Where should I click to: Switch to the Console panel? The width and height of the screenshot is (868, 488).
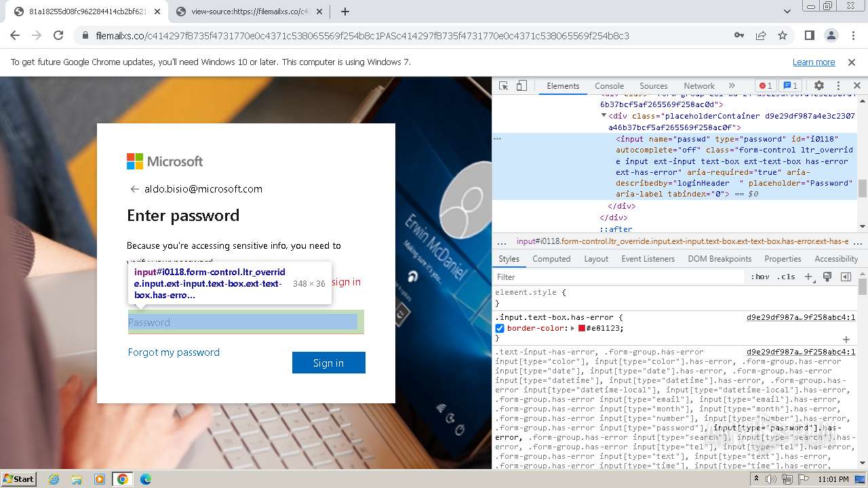(609, 86)
